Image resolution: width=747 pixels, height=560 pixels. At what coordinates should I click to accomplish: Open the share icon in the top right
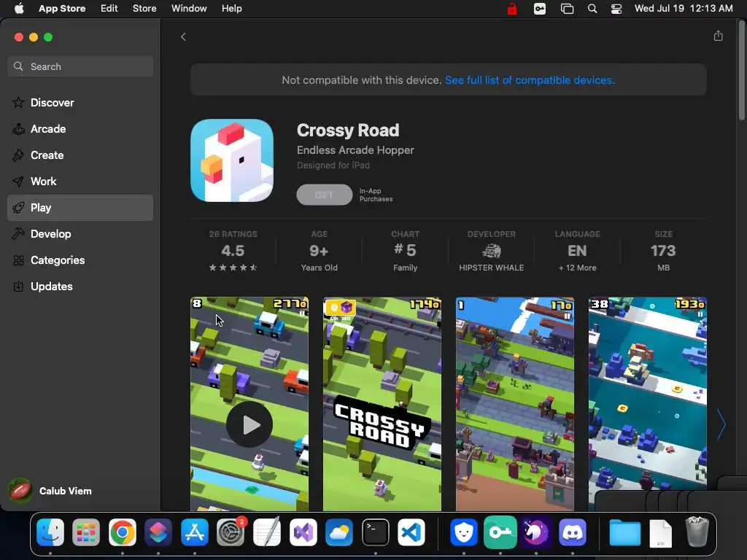pyautogui.click(x=719, y=36)
